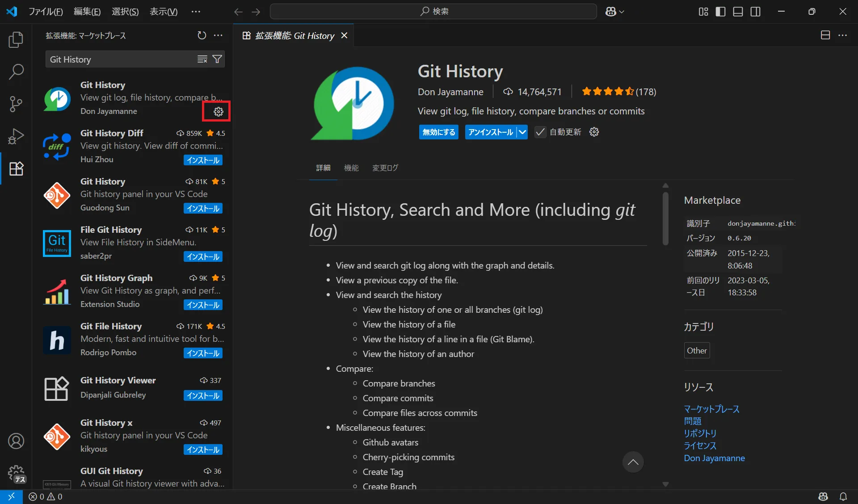Open the Issues resource link
Screen dimensions: 858x504
[692, 421]
